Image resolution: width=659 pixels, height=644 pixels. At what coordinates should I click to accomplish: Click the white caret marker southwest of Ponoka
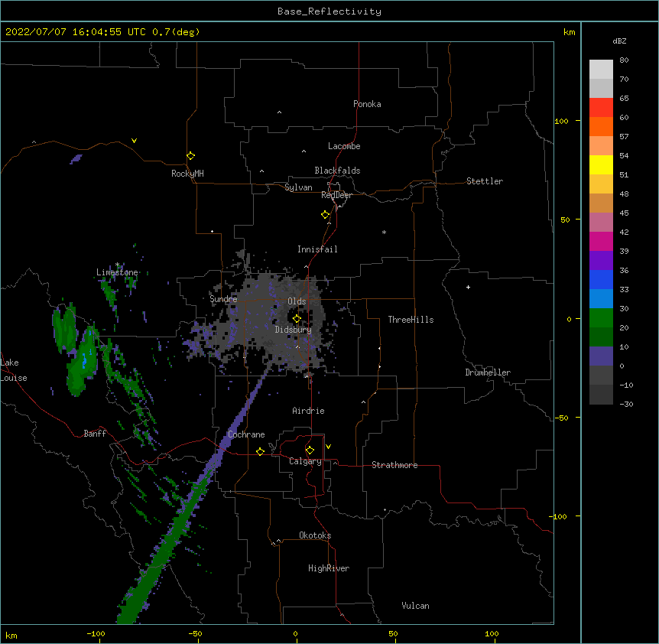coord(279,112)
